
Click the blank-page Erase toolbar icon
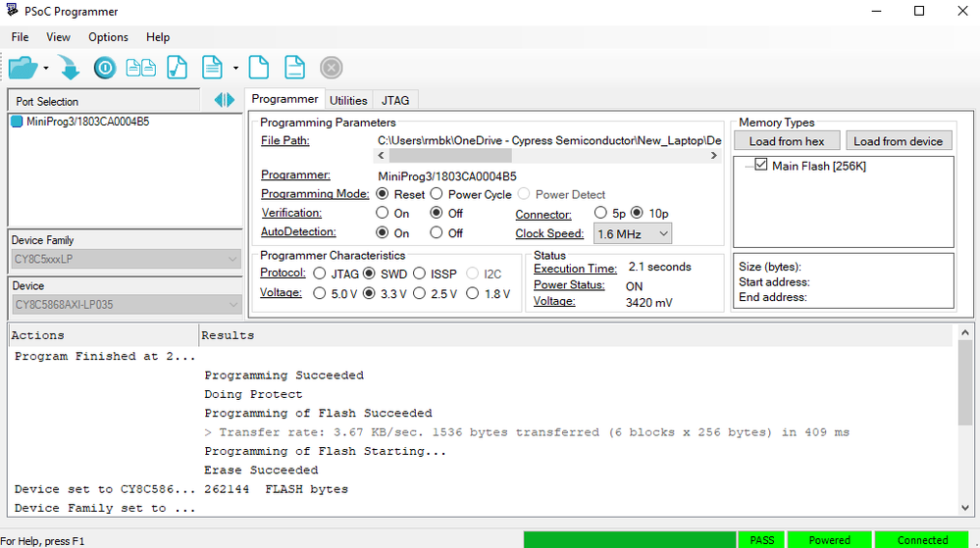click(x=259, y=68)
